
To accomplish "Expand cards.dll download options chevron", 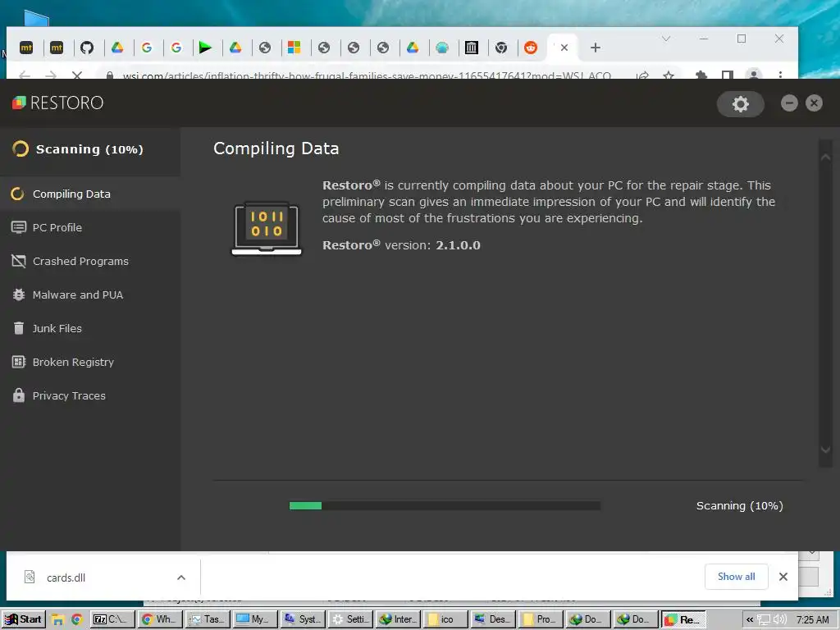I will 181,577.
